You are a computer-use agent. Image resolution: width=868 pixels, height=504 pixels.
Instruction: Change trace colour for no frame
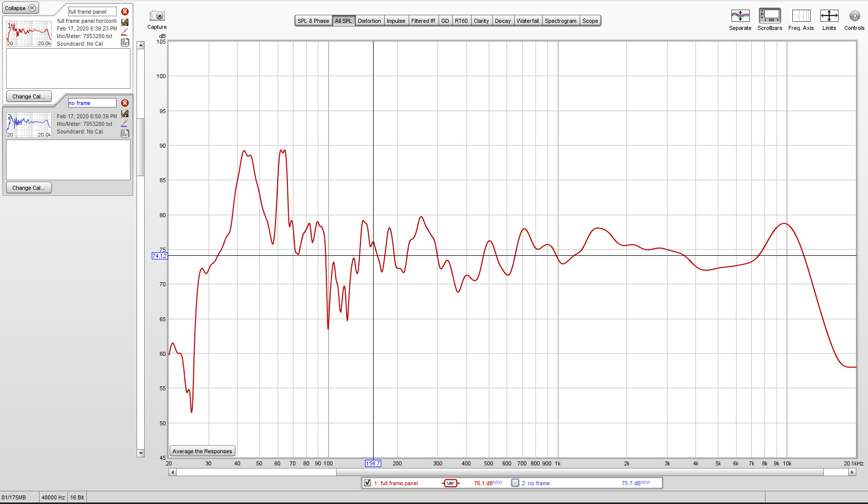pyautogui.click(x=125, y=123)
